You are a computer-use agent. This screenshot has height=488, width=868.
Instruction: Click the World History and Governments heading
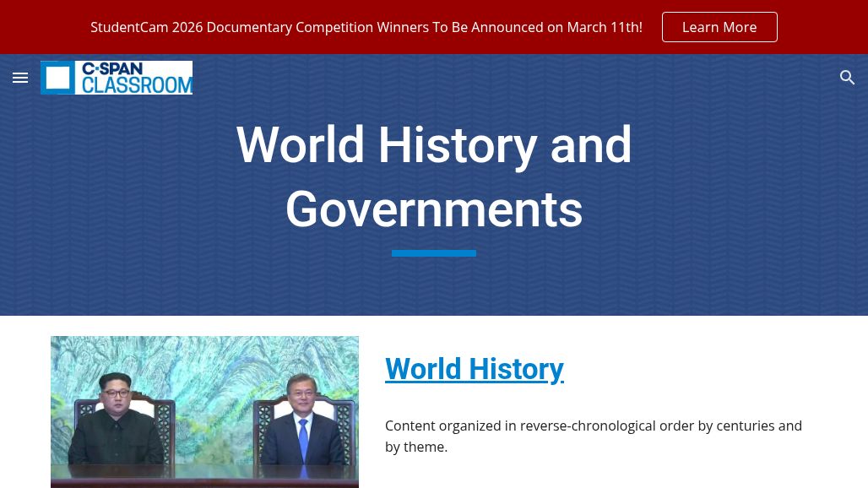click(433, 176)
